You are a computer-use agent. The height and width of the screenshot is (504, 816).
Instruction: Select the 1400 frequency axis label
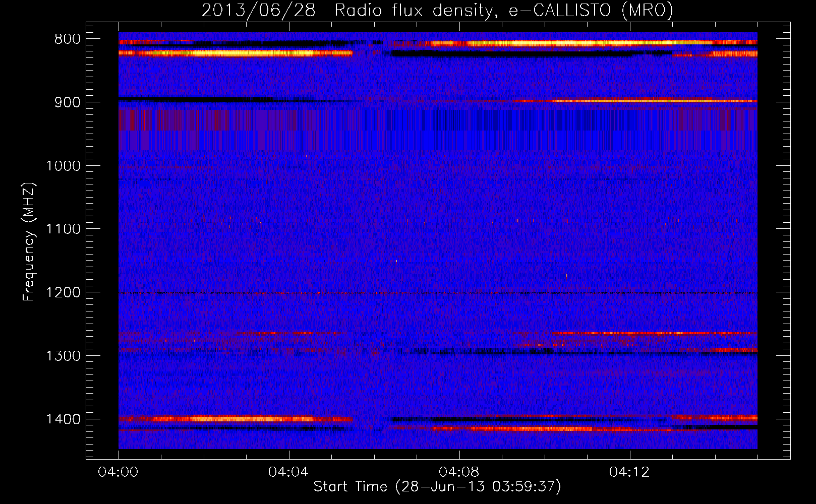click(63, 419)
